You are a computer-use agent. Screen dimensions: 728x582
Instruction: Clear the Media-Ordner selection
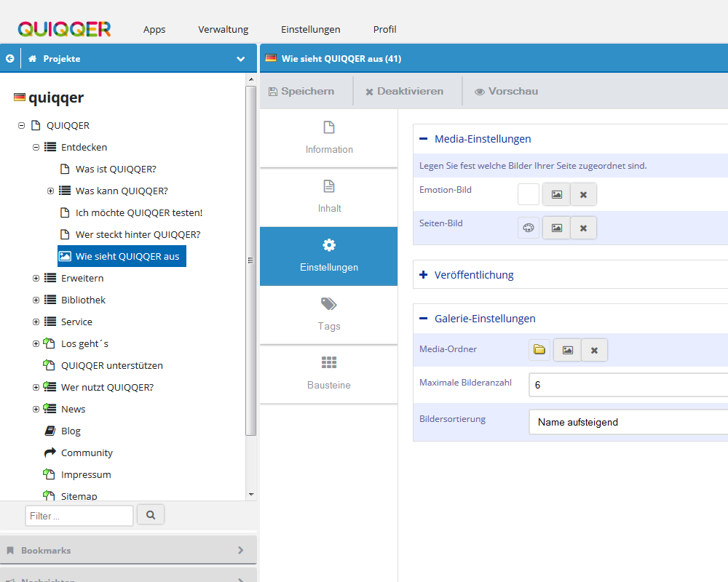point(594,350)
